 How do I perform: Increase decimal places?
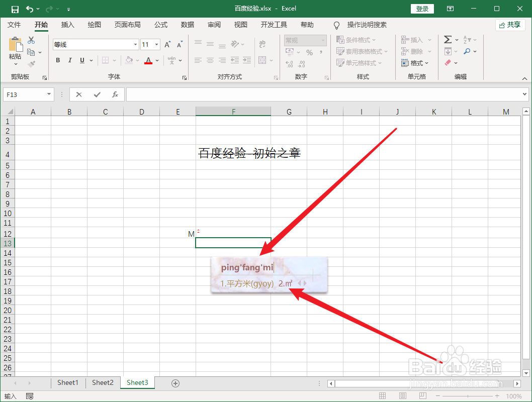coord(289,64)
